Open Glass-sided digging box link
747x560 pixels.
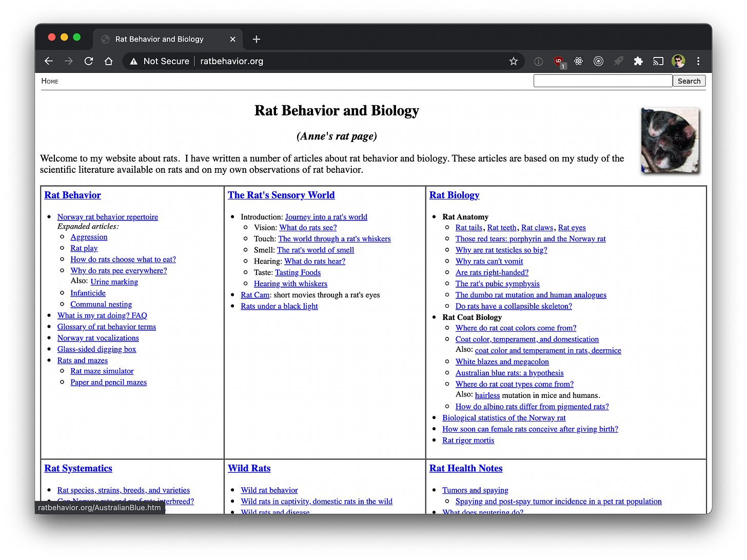point(96,349)
